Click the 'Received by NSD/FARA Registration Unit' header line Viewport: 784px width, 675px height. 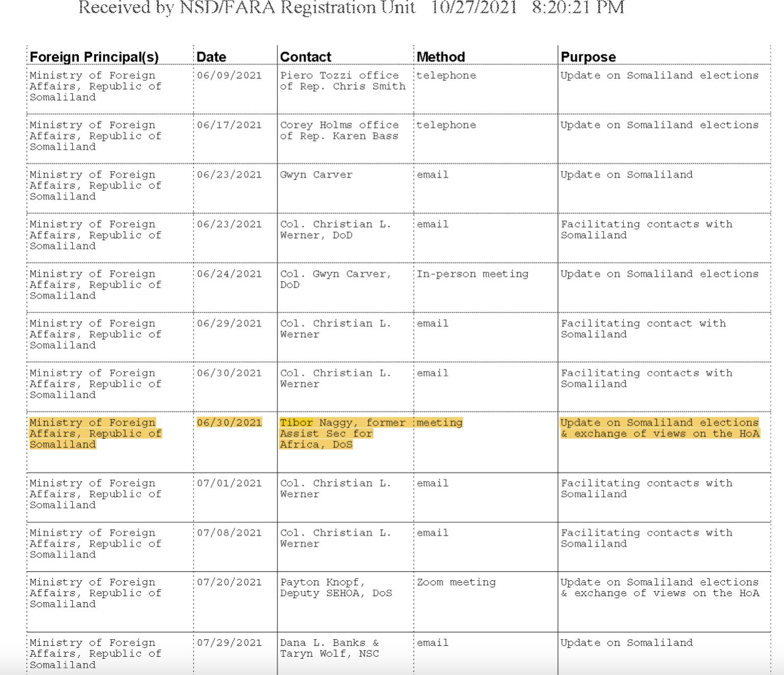[x=351, y=8]
